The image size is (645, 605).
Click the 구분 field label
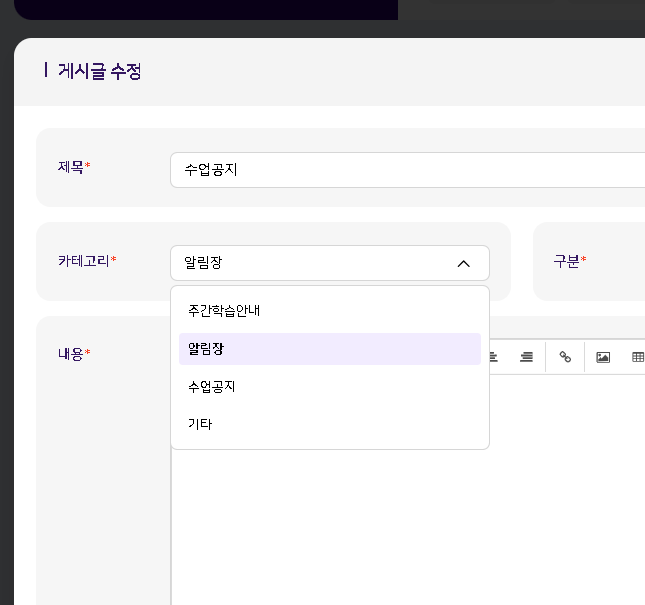coord(569,261)
